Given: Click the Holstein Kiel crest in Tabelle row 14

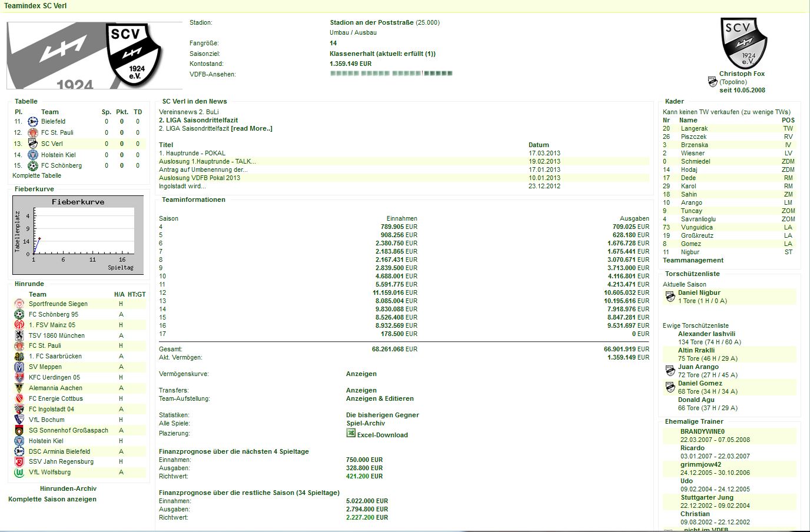Looking at the screenshot, I should pos(33,155).
